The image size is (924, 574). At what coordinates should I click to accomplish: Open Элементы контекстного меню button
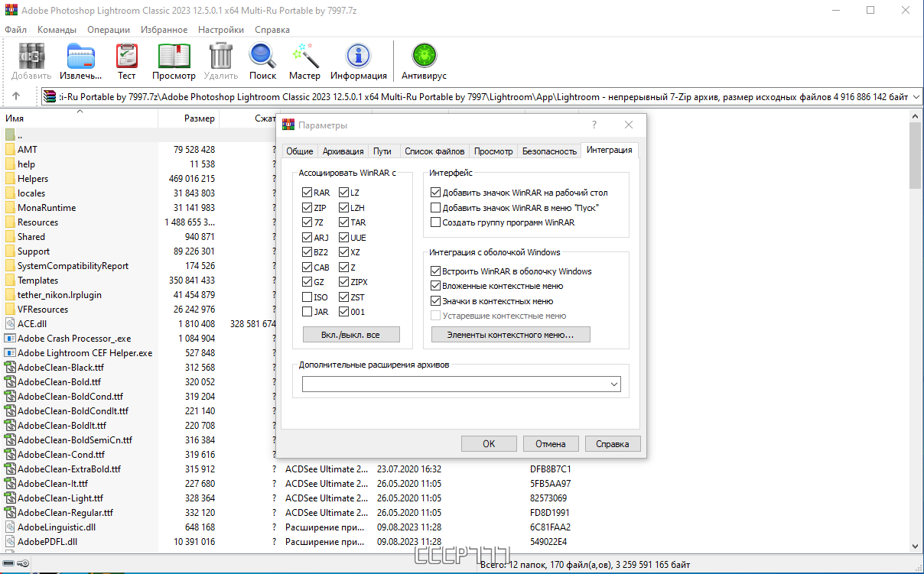click(x=510, y=335)
